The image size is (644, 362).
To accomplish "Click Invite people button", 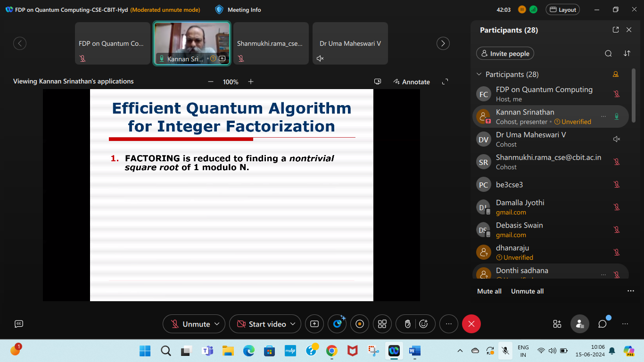I will (x=505, y=54).
